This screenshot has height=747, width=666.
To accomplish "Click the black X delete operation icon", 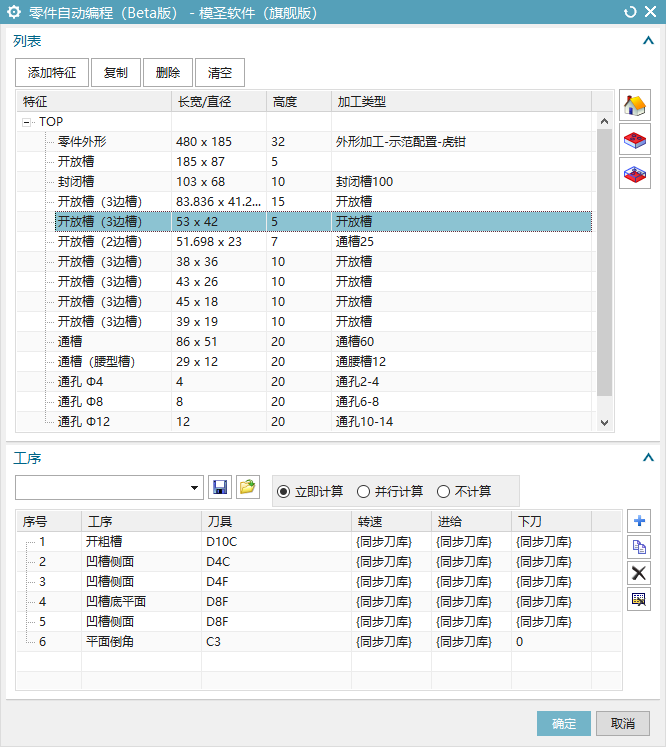I will click(639, 573).
